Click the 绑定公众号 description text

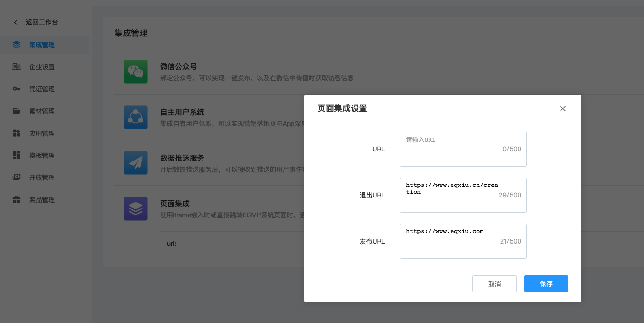257,78
